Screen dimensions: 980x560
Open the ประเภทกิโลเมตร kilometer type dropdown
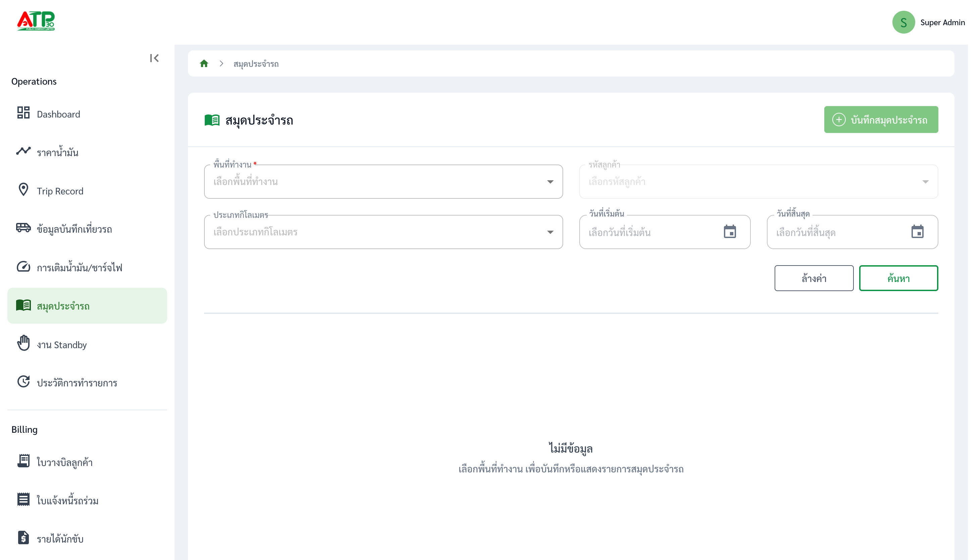[383, 232]
